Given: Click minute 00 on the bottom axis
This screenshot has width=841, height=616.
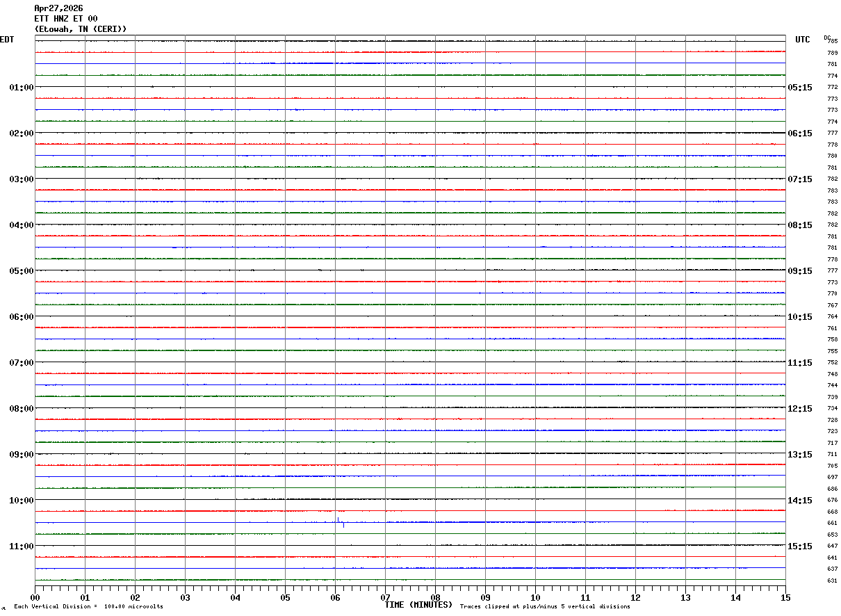Looking at the screenshot, I should point(35,597).
